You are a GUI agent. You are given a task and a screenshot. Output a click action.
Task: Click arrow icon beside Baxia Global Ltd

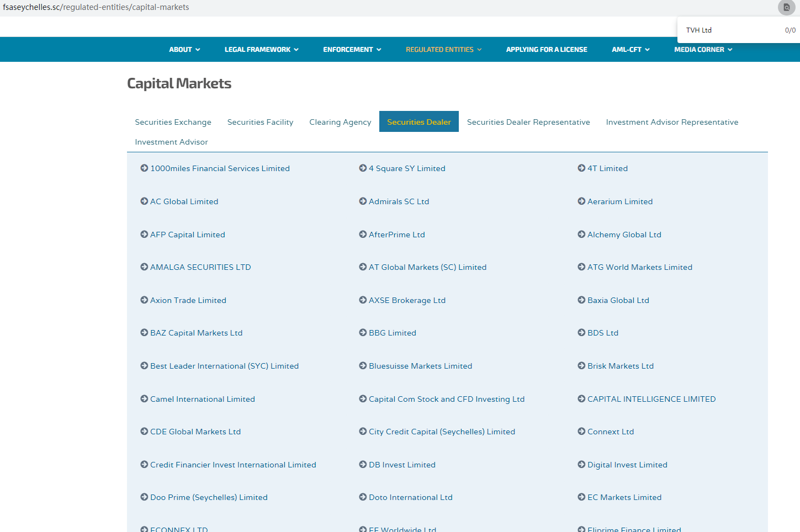(581, 300)
